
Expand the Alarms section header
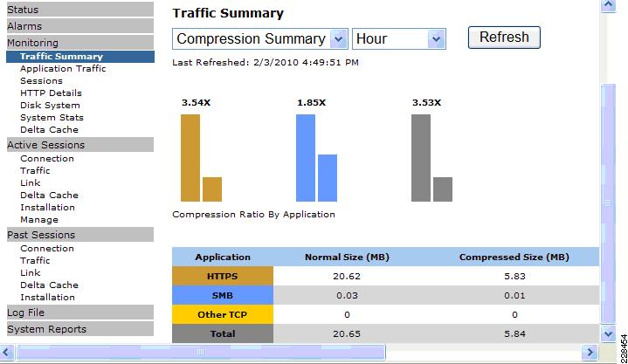click(x=80, y=26)
